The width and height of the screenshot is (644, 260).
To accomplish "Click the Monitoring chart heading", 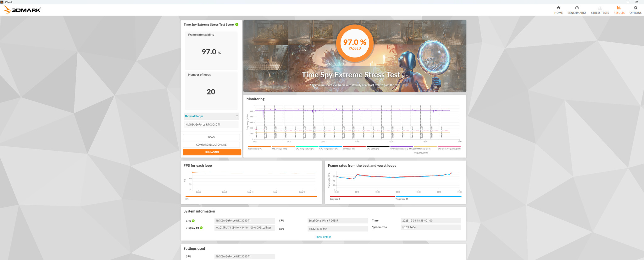I will [x=255, y=99].
